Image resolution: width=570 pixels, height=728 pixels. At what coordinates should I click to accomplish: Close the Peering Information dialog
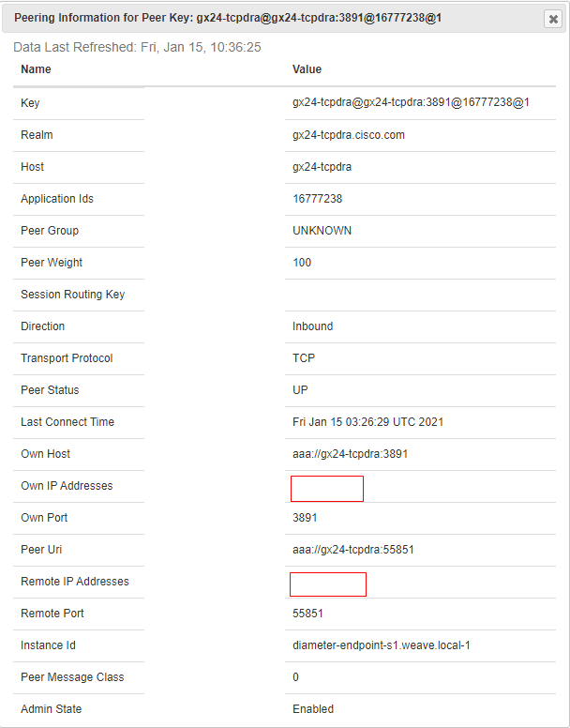click(x=553, y=19)
